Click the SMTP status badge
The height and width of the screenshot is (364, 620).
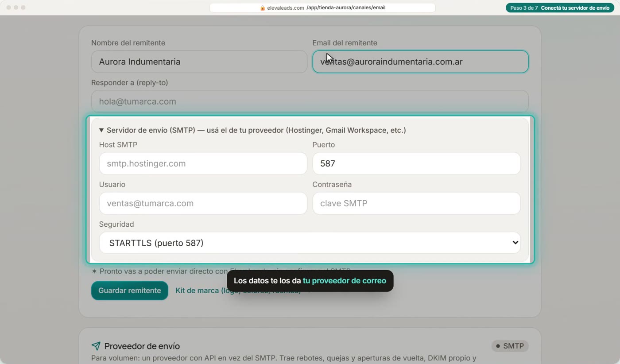pyautogui.click(x=510, y=346)
